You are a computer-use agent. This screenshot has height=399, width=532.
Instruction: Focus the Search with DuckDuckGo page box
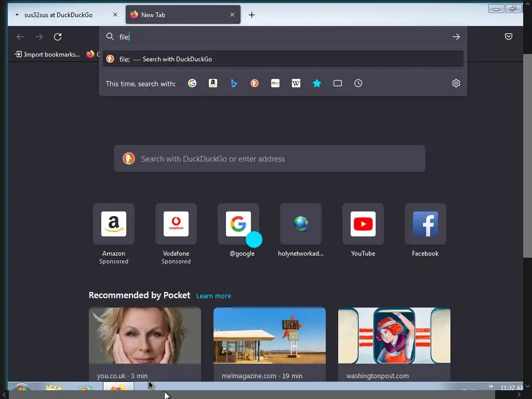pyautogui.click(x=270, y=159)
